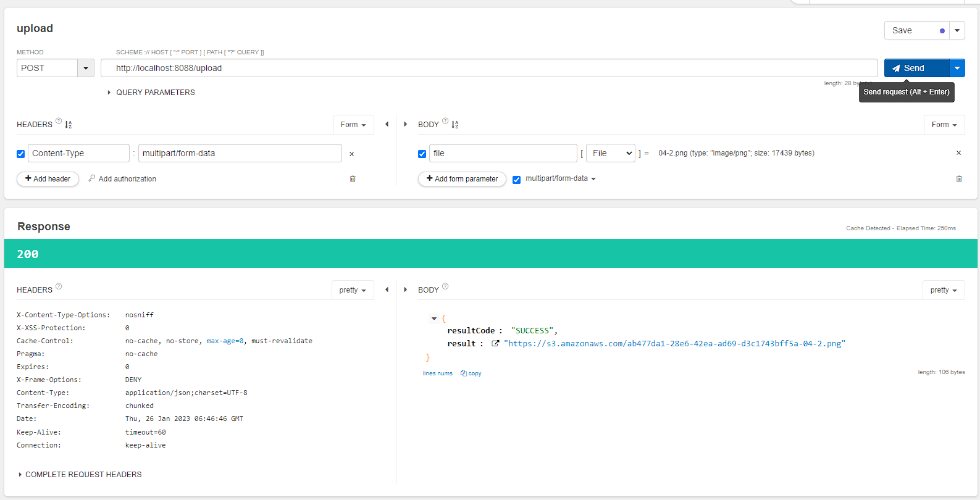Open request BODY help question mark

point(445,121)
